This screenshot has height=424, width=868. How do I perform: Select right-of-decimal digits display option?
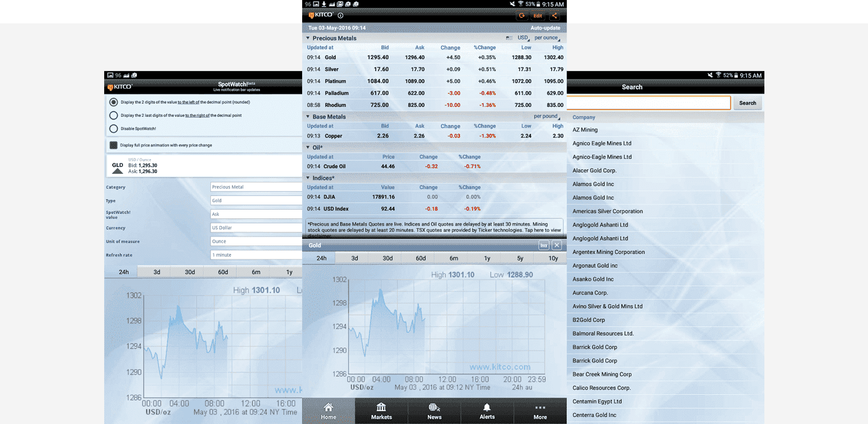113,115
